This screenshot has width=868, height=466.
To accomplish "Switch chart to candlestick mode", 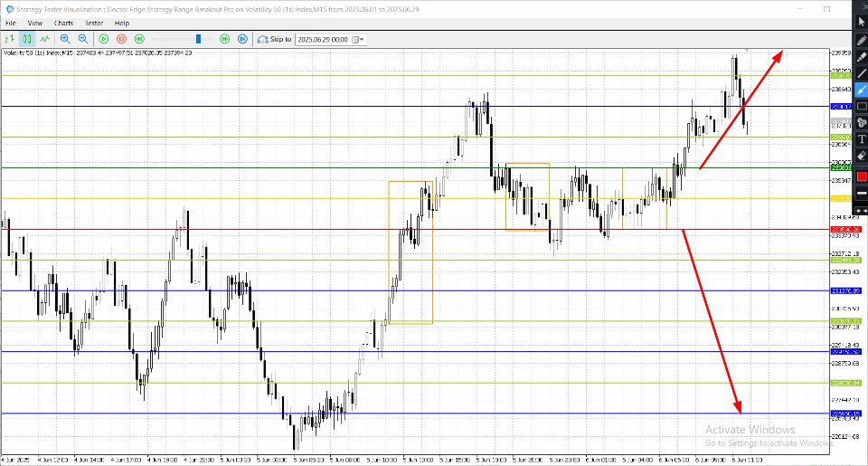I will (26, 39).
